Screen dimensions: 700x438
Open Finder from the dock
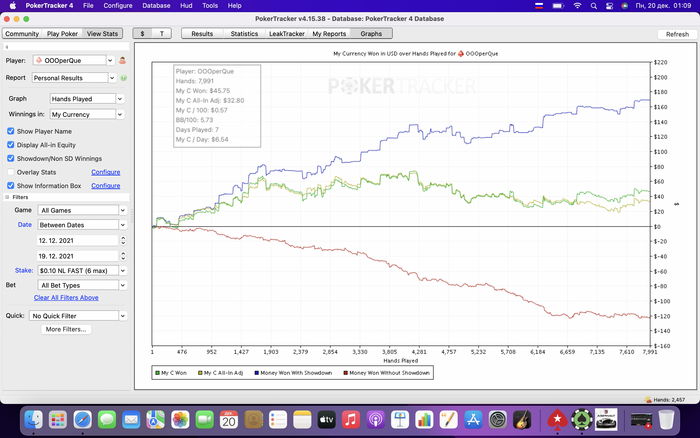coord(33,420)
